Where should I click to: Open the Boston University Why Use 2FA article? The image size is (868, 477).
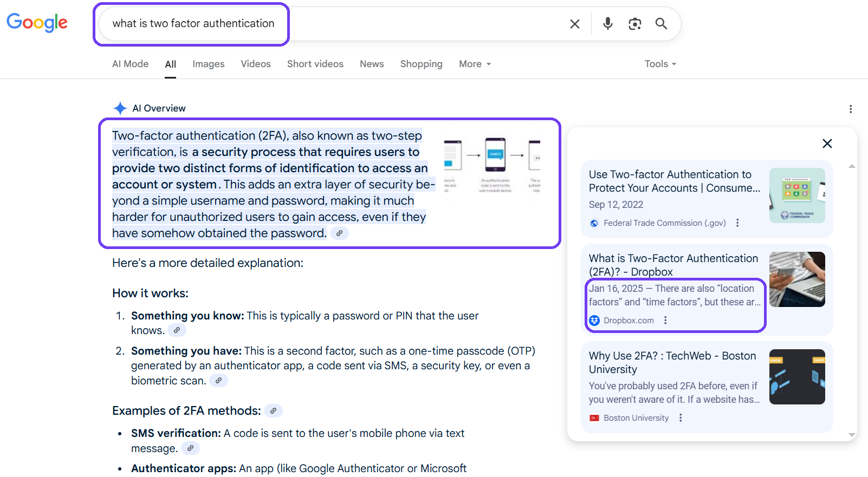point(672,362)
